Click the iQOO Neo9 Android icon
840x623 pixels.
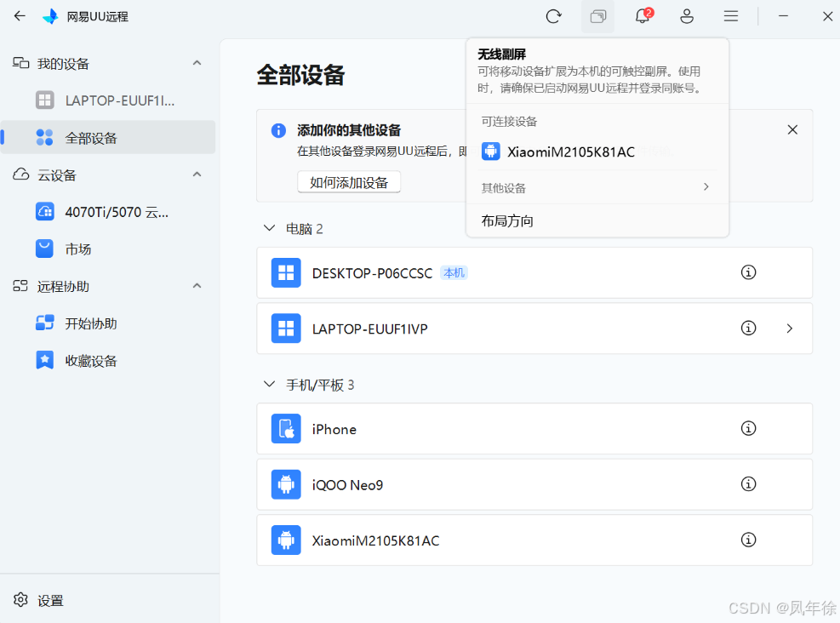click(286, 484)
